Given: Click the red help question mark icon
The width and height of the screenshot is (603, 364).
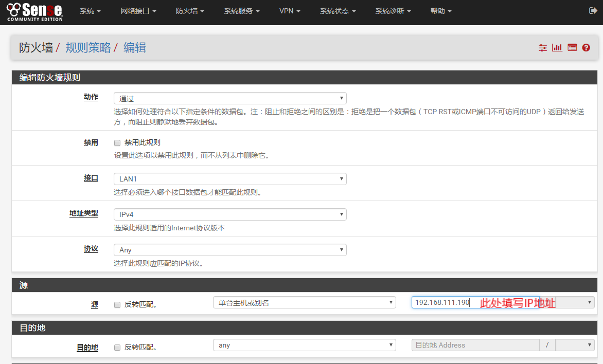Looking at the screenshot, I should [x=586, y=48].
